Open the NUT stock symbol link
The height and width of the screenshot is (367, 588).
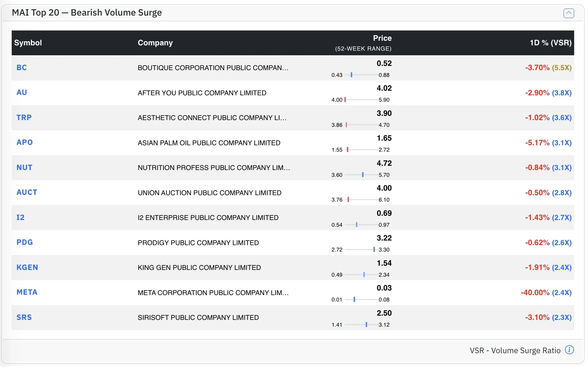coord(24,168)
